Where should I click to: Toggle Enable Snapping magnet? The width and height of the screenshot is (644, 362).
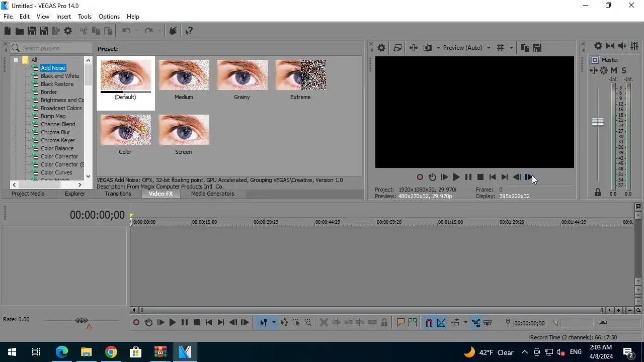pos(429,323)
